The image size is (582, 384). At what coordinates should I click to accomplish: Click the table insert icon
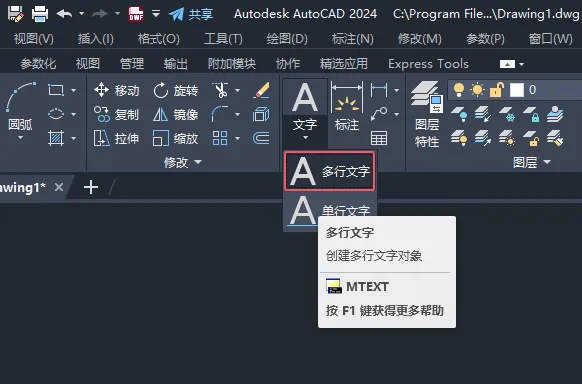pos(379,138)
